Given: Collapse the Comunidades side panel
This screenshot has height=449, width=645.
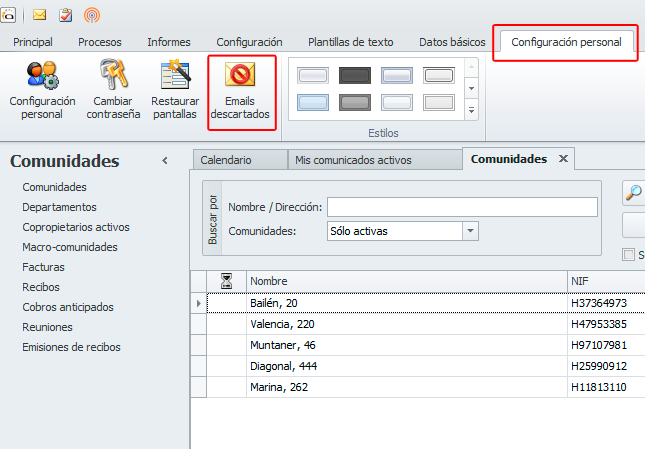Looking at the screenshot, I should 165,161.
